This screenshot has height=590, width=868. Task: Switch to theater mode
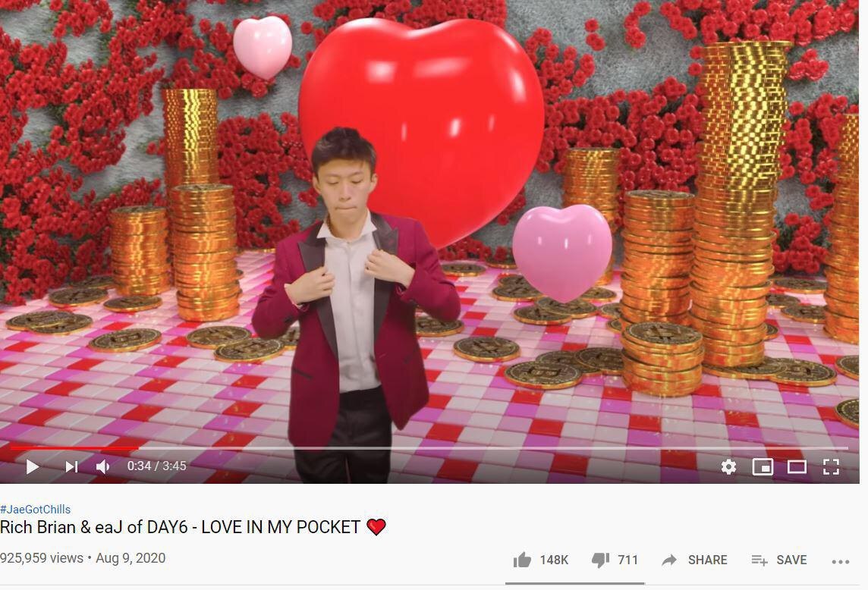tap(797, 467)
